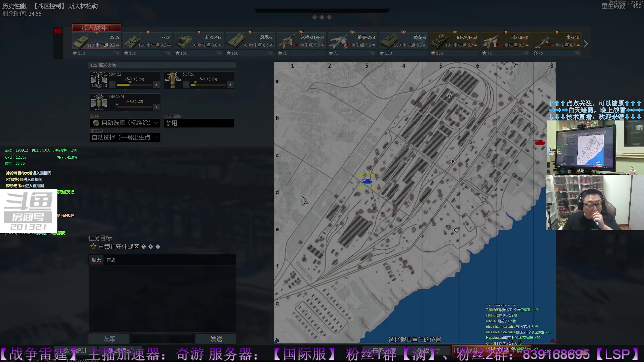Image resolution: width=644 pixels, height=362 pixels.
Task: Increase 3BM22 shell count with plus
Action: click(x=156, y=85)
